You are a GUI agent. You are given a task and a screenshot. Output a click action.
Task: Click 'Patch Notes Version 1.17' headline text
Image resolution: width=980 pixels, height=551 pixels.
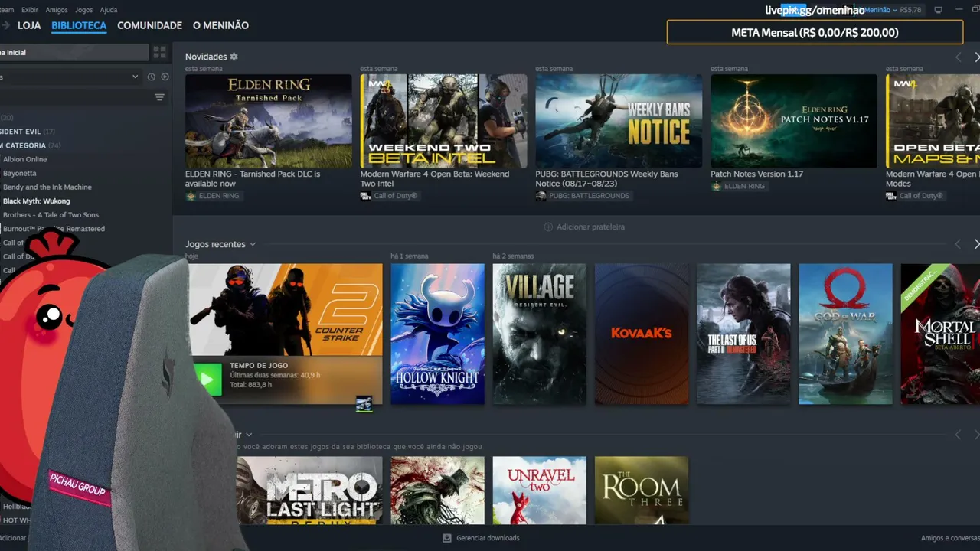point(757,174)
